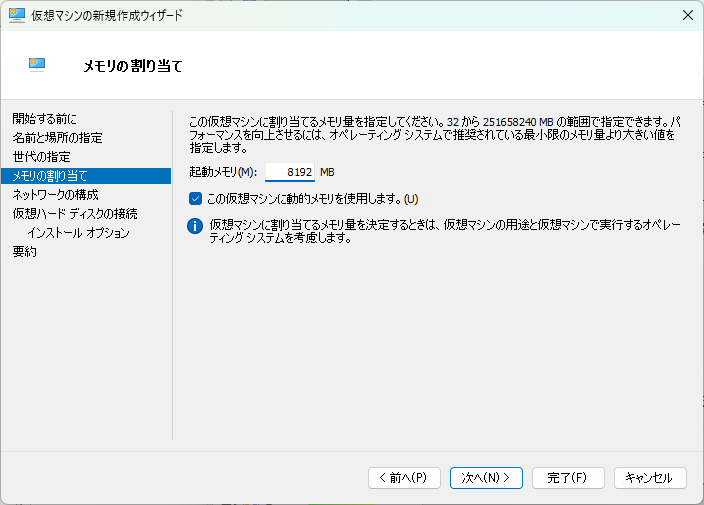This screenshot has width=704, height=505.
Task: Open the 世代の指定 step
Action: (x=41, y=157)
